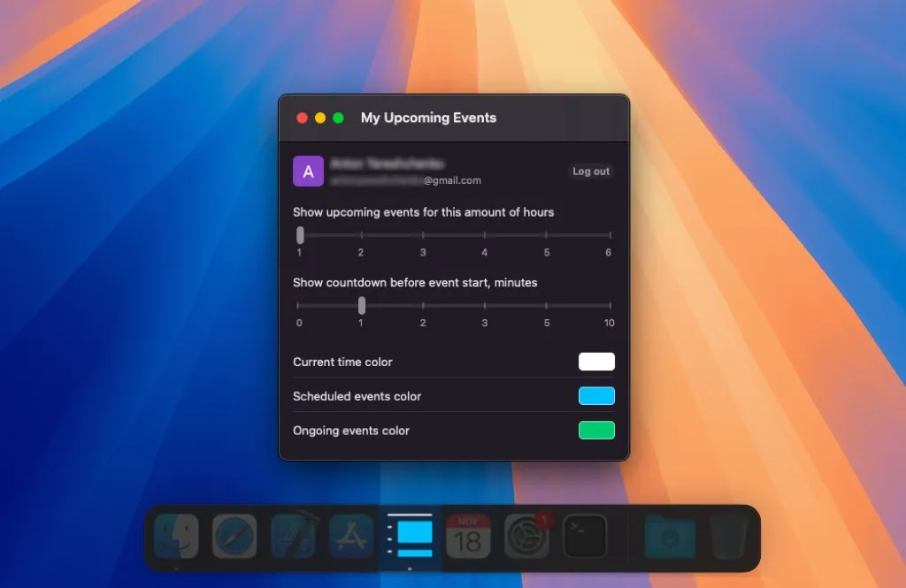Click the account email ending in @gmail.com
The width and height of the screenshot is (906, 588).
(x=405, y=180)
